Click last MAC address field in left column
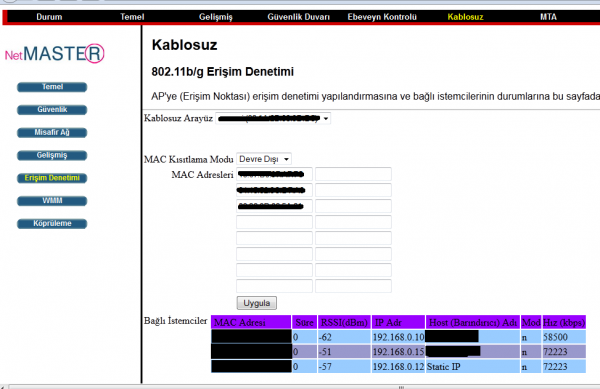 (x=274, y=286)
